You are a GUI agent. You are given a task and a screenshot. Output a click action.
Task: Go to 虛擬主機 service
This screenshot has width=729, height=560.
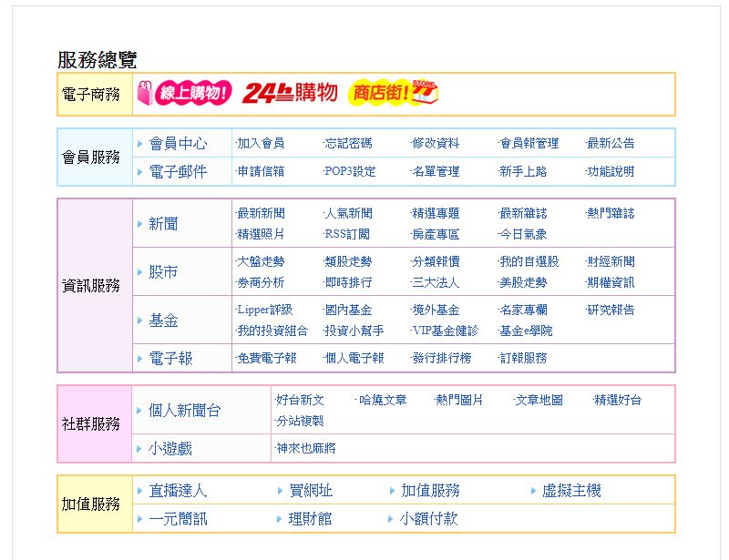pos(572,491)
